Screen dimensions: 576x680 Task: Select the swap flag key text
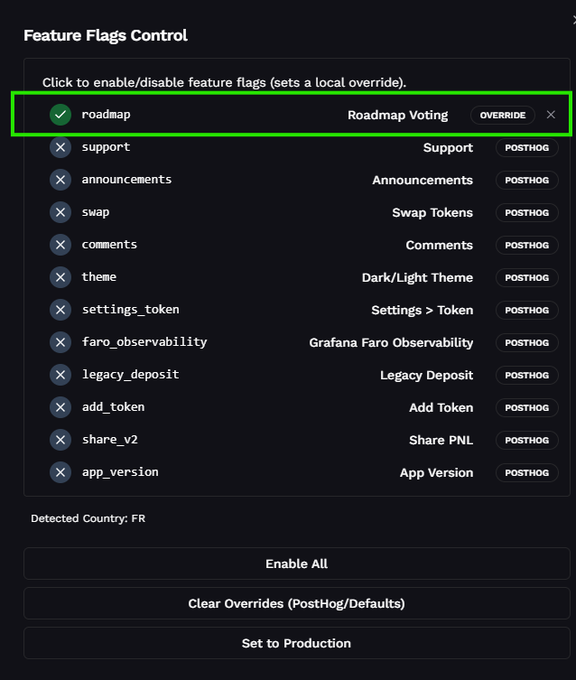95,212
